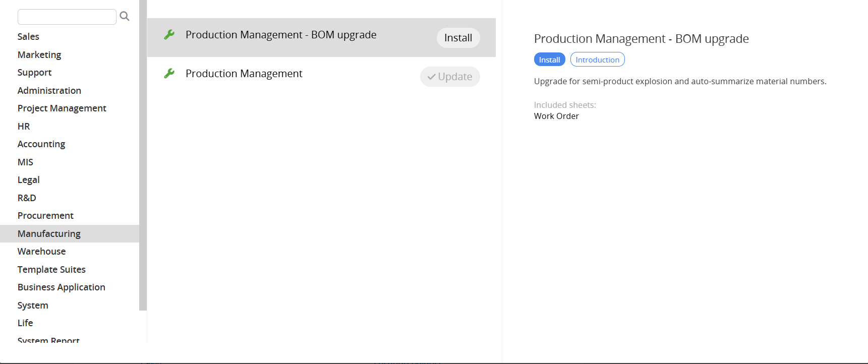The height and width of the screenshot is (364, 868).
Task: Click wrench icon beside BOM upgrade template
Action: (169, 35)
